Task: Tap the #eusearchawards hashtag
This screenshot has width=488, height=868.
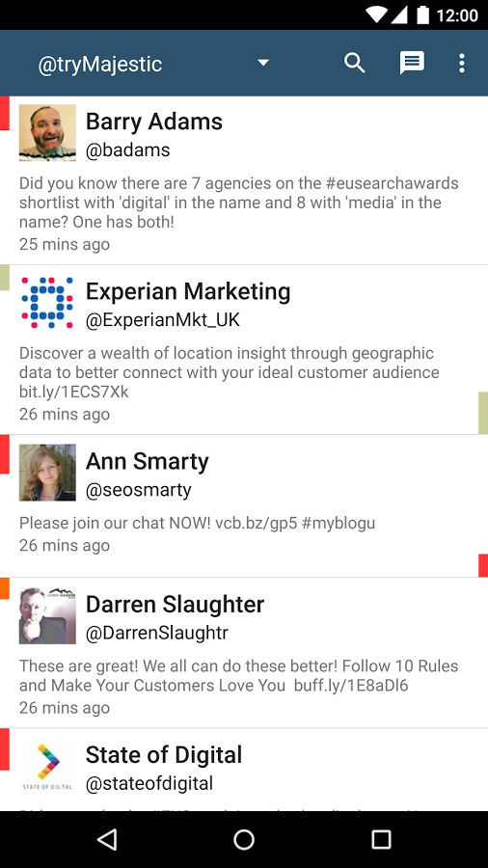Action: tap(379, 183)
